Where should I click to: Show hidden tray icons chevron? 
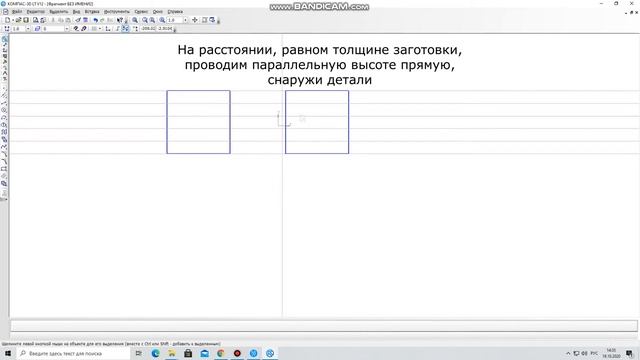(568, 353)
